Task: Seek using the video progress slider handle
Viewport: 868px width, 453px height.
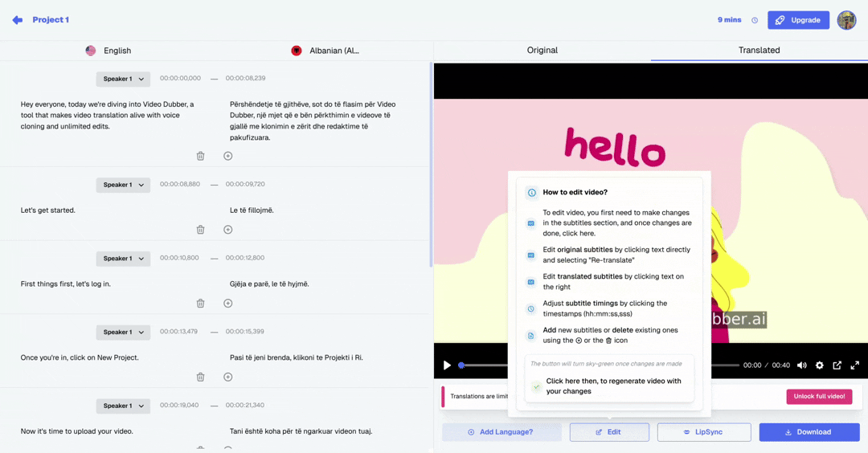Action: click(461, 365)
